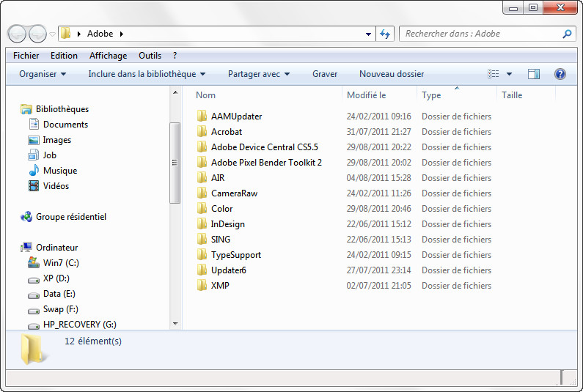
Task: Open the address bar history dropdown
Action: (368, 34)
